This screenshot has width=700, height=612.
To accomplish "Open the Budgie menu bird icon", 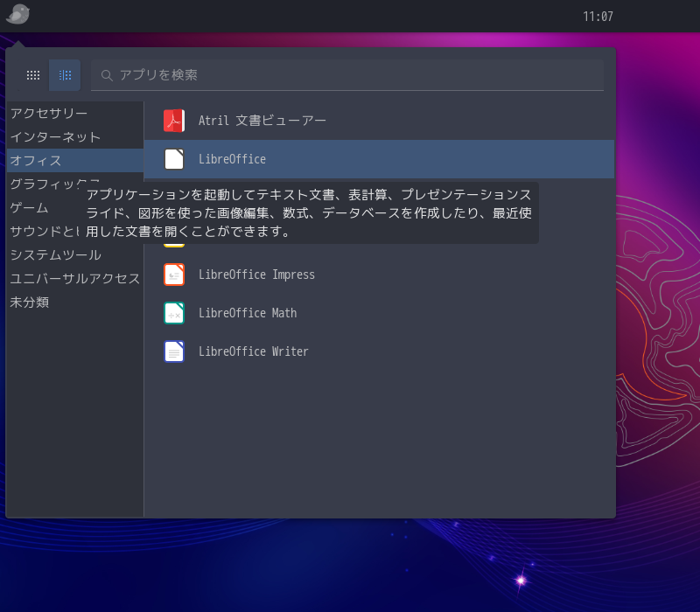I will 17,14.
